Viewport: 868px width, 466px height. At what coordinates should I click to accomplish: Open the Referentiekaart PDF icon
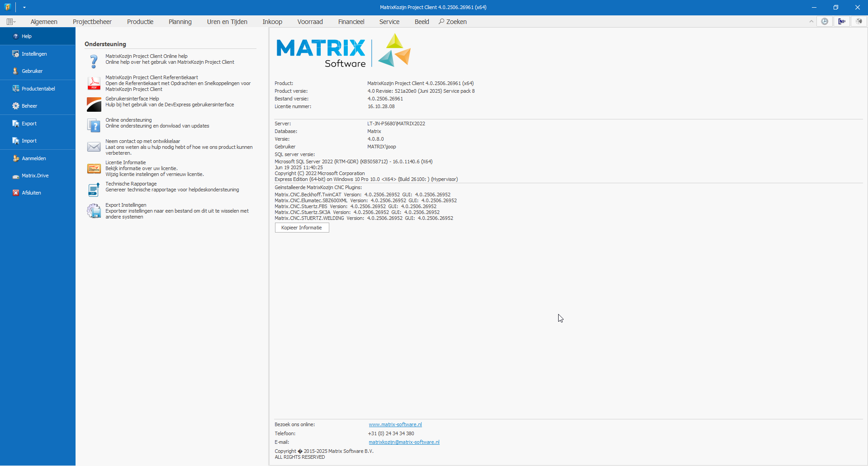(x=94, y=83)
